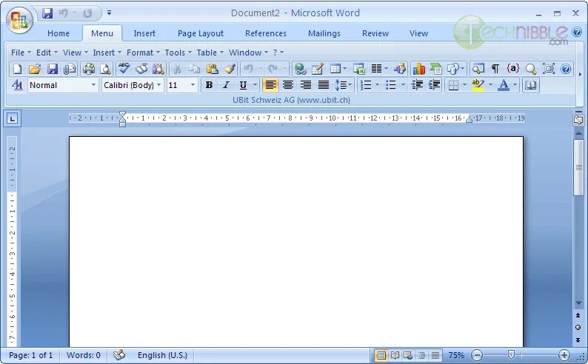The image size is (588, 364).
Task: Click the open book icon after Font Color
Action: [530, 85]
